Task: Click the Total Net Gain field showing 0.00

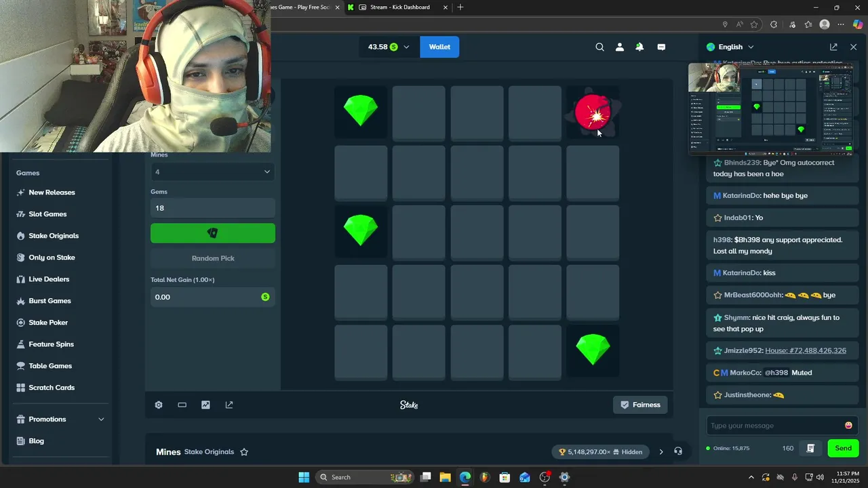Action: coord(213,297)
